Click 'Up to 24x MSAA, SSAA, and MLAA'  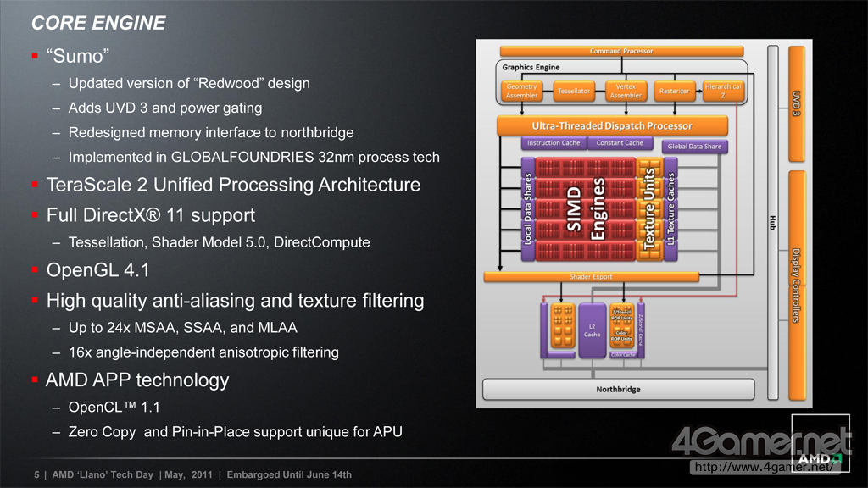click(183, 328)
